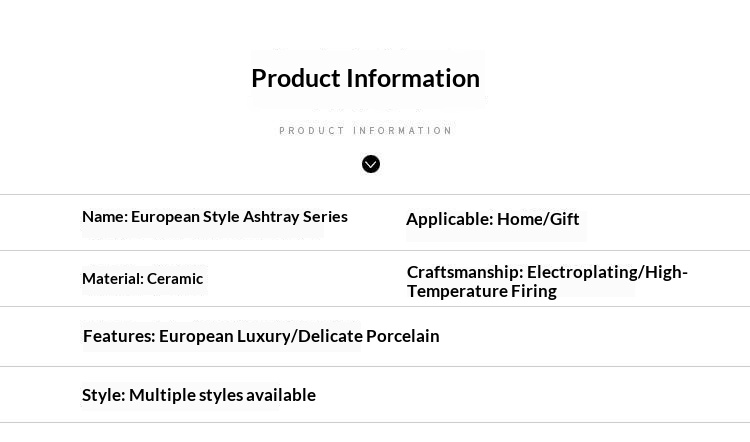Select the Electroplating/High- text
The image size is (750, 442).
click(607, 272)
